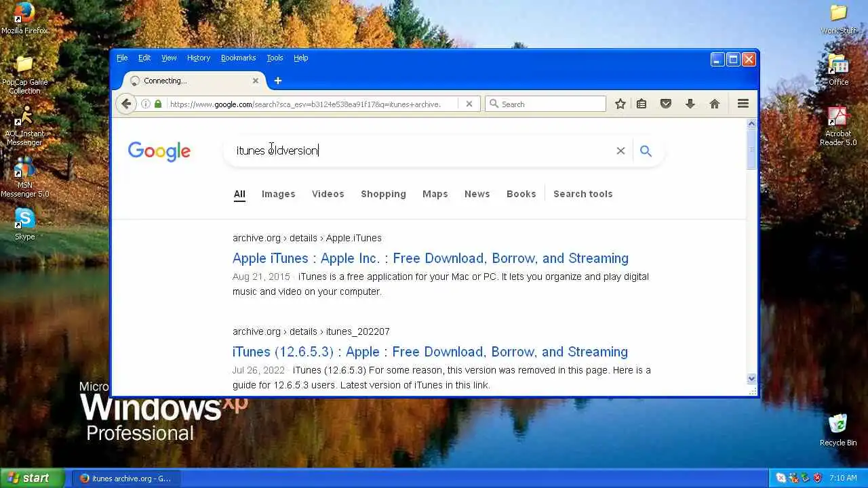The image size is (868, 488).
Task: Open Edit menu in Firefox
Action: click(144, 58)
